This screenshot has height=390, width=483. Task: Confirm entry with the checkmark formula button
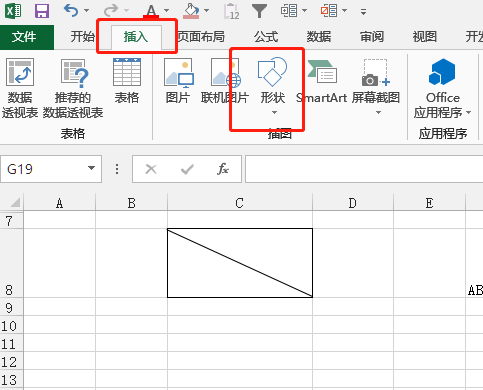tap(187, 169)
